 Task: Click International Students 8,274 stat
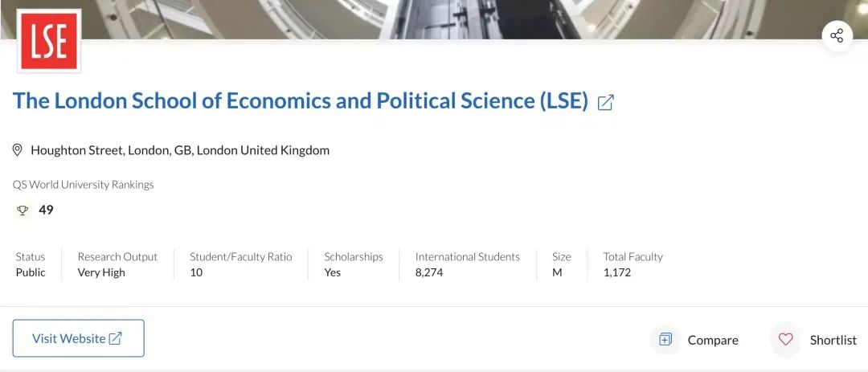click(467, 264)
